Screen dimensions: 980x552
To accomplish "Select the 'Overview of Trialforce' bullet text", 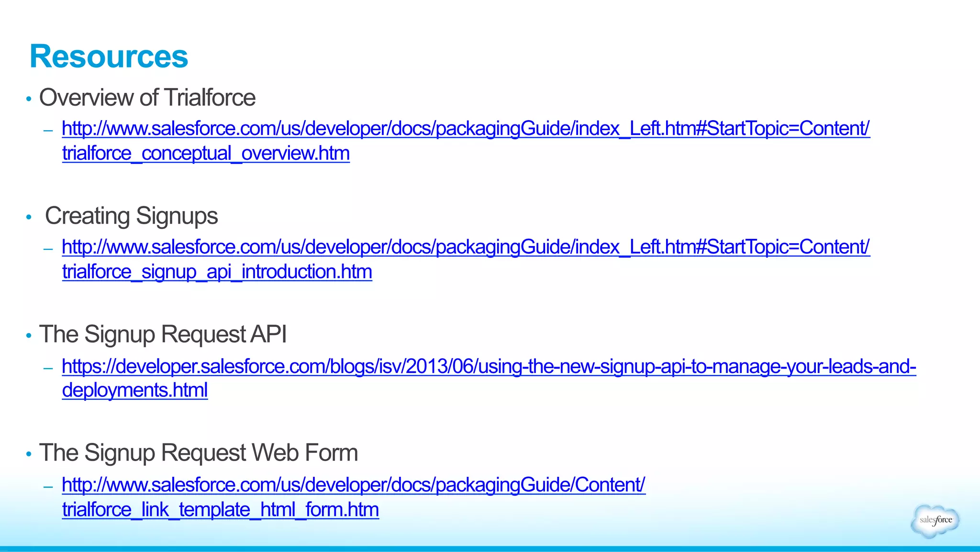I will click(x=147, y=98).
